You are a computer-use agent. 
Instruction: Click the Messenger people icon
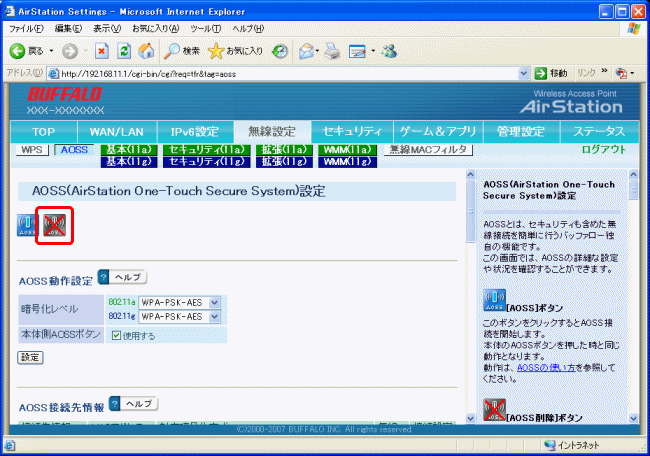tap(390, 51)
